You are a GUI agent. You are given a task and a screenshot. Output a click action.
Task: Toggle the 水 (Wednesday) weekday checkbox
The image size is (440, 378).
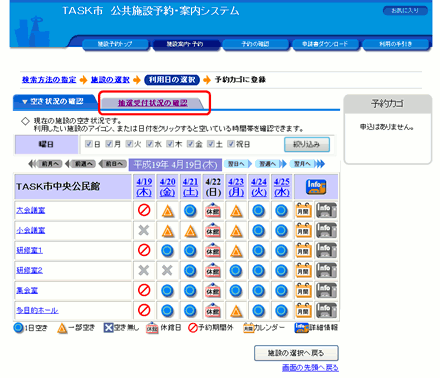(x=150, y=144)
